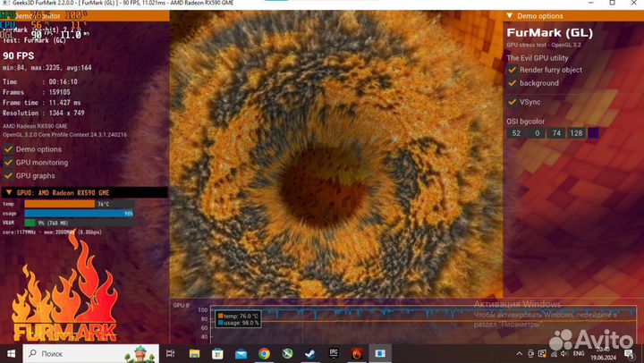The height and width of the screenshot is (363, 644).
Task: Uncheck Render furry object option
Action: point(513,70)
